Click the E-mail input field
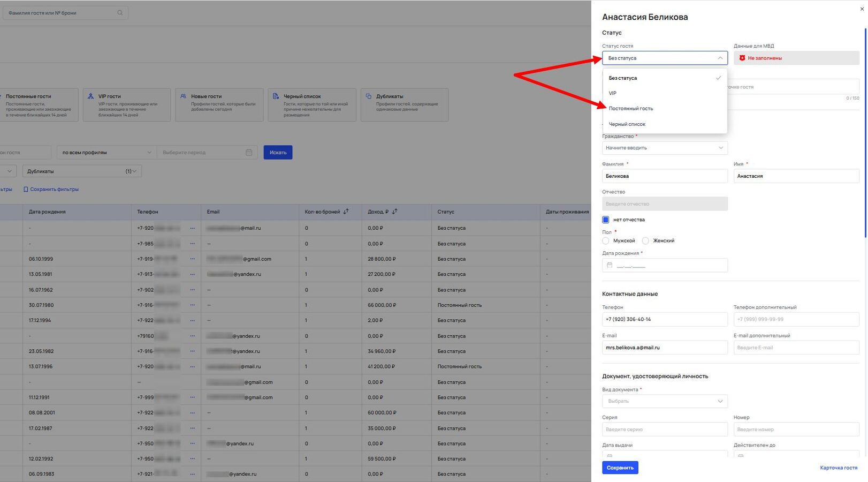 [x=664, y=348]
